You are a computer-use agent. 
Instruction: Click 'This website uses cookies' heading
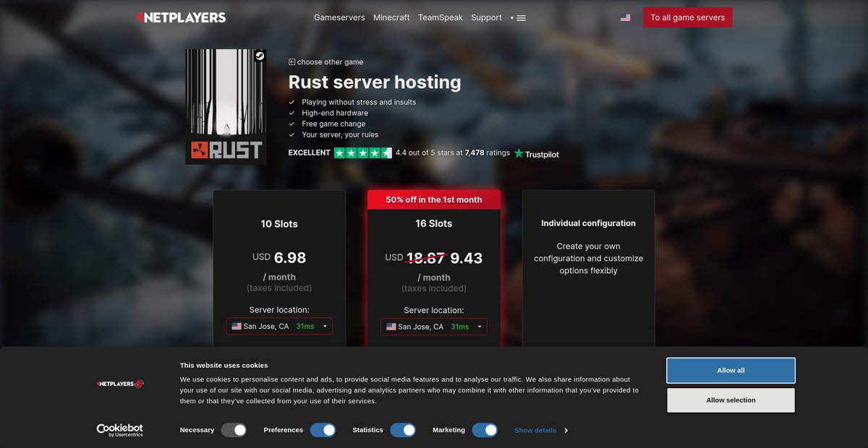pyautogui.click(x=224, y=366)
